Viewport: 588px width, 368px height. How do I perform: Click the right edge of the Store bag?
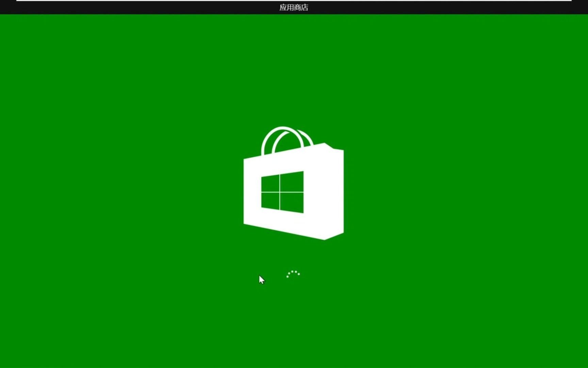(339, 191)
